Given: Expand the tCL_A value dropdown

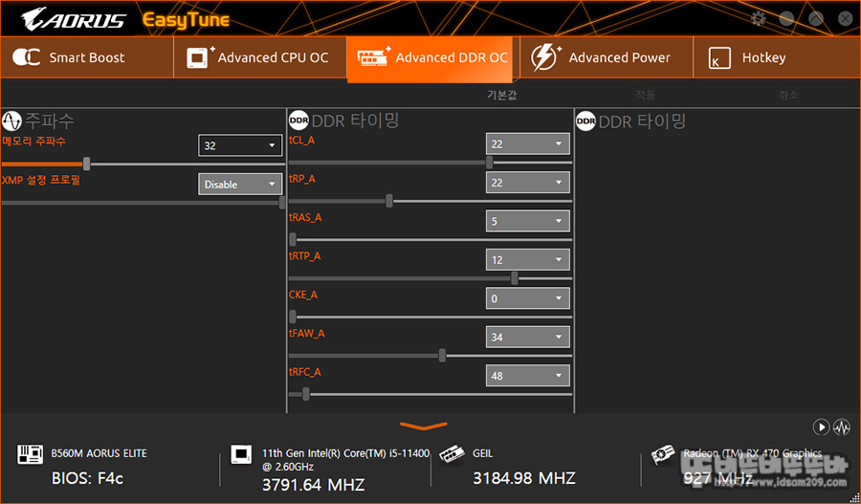Looking at the screenshot, I should (x=528, y=143).
